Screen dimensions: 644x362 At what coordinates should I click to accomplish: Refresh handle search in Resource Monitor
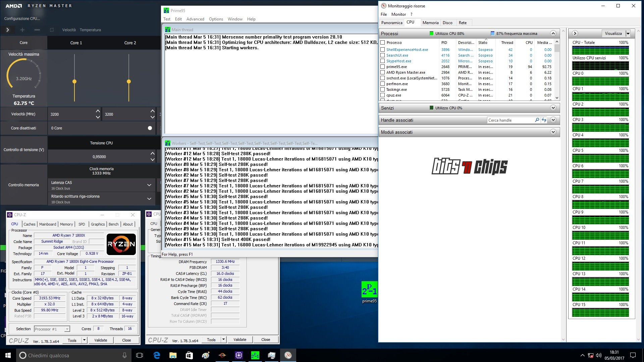tap(544, 120)
